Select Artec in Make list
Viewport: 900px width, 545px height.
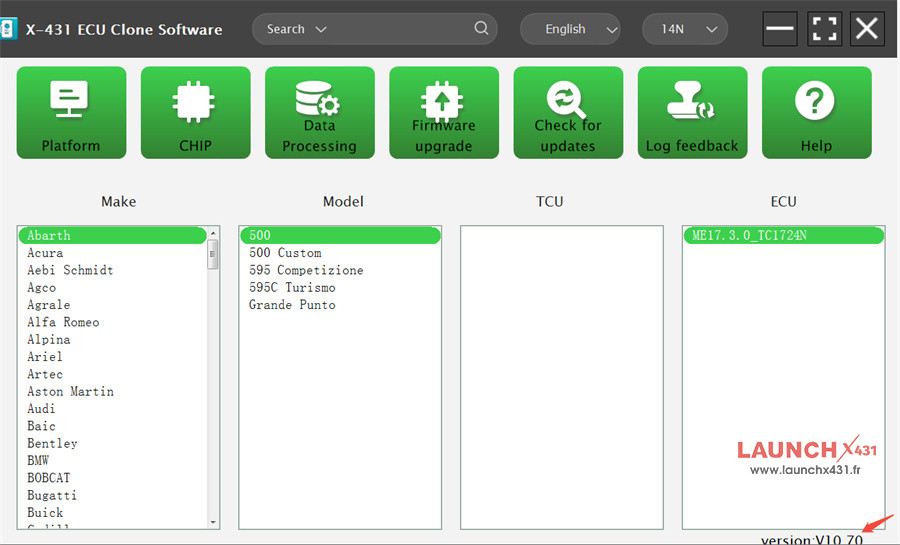click(112, 374)
